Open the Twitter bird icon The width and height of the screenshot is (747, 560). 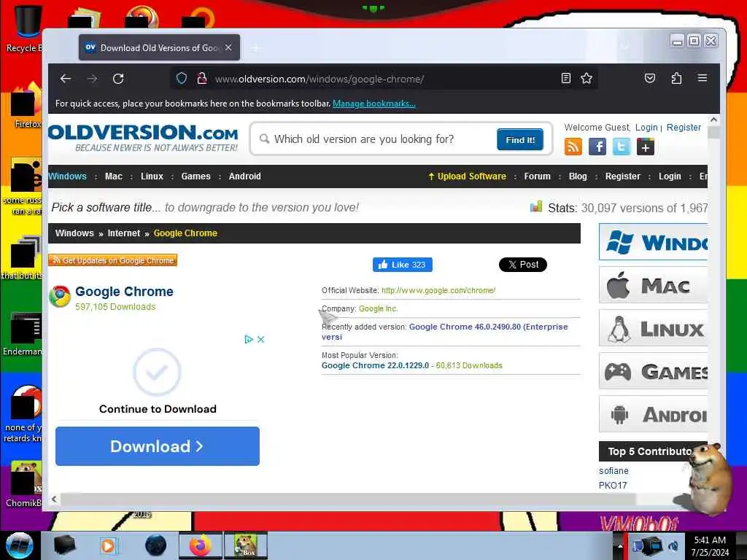click(x=622, y=147)
